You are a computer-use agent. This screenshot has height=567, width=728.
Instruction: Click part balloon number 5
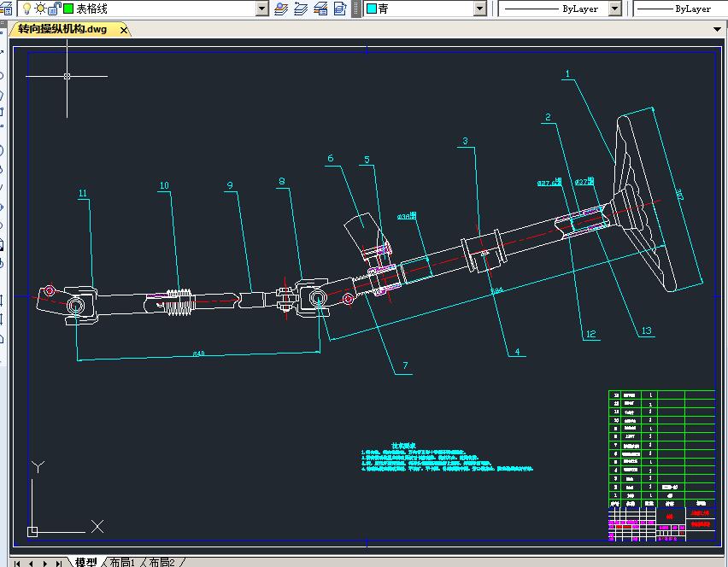[367, 160]
